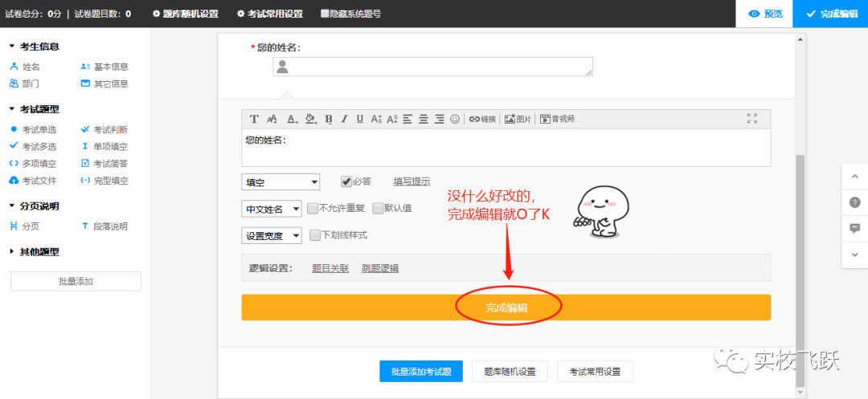Open the 设置宽度 dropdown
This screenshot has height=399, width=868.
point(272,236)
